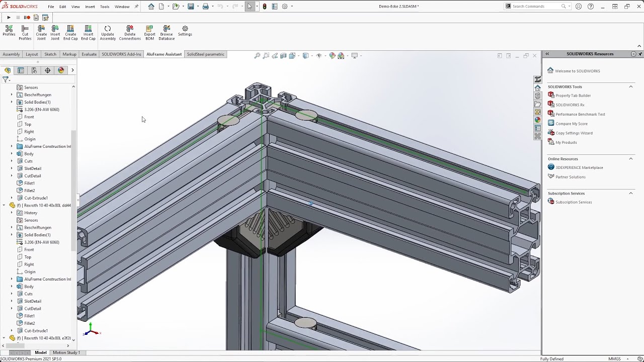Click the Cut Profiles tool

tap(25, 33)
